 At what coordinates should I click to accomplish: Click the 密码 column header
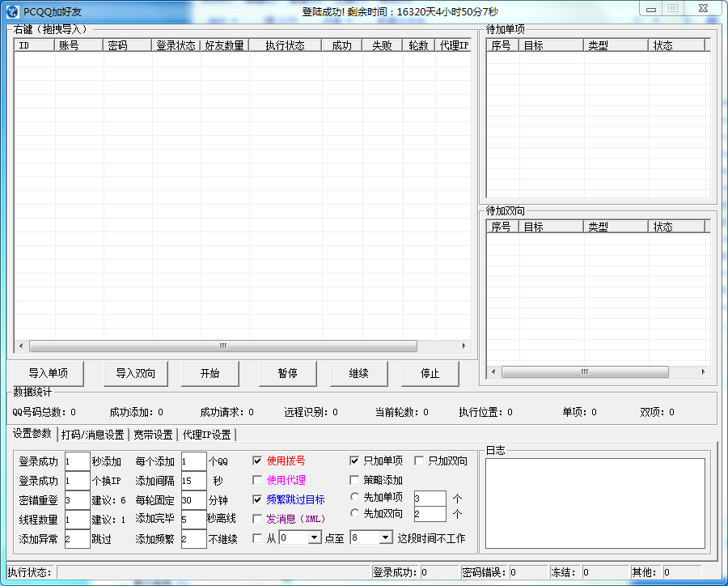tap(127, 45)
